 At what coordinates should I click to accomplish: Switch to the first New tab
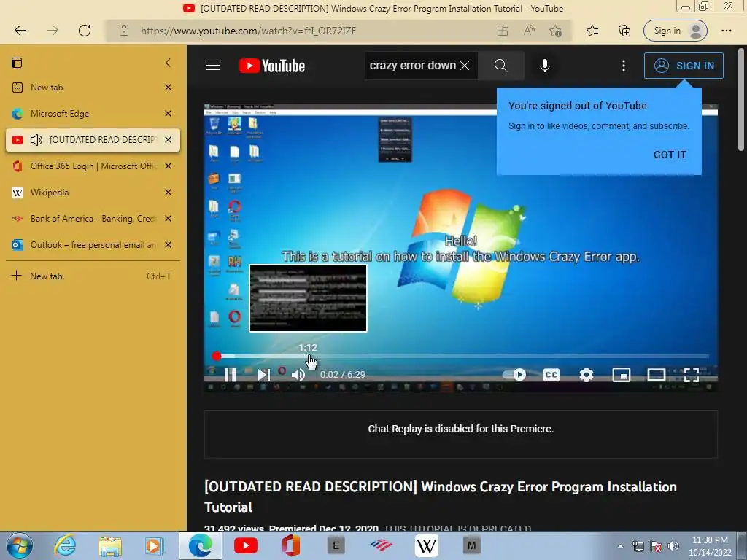tap(93, 87)
